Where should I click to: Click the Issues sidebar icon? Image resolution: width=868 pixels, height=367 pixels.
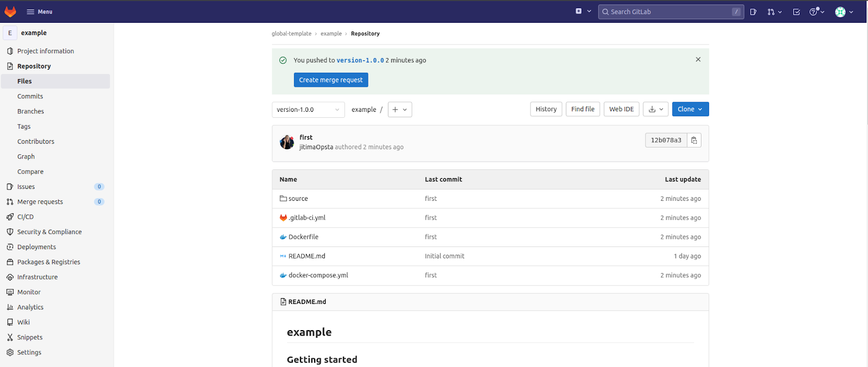(x=10, y=187)
